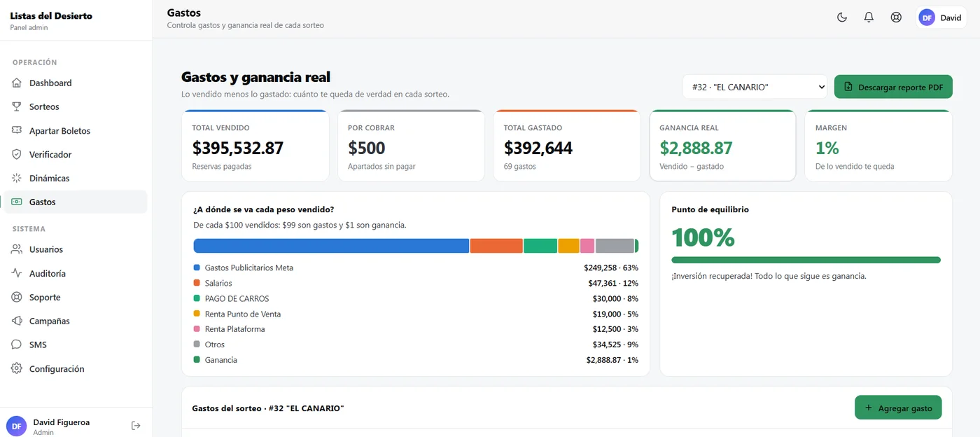Screen dimensions: 980x437
Task: Go to Dashboard in sidebar
Action: 76,83
